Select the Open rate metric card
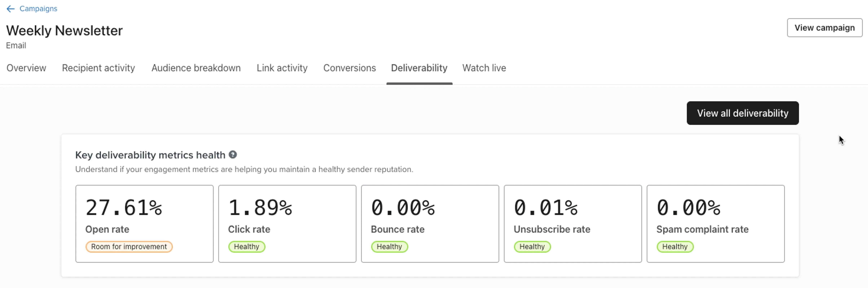 145,223
